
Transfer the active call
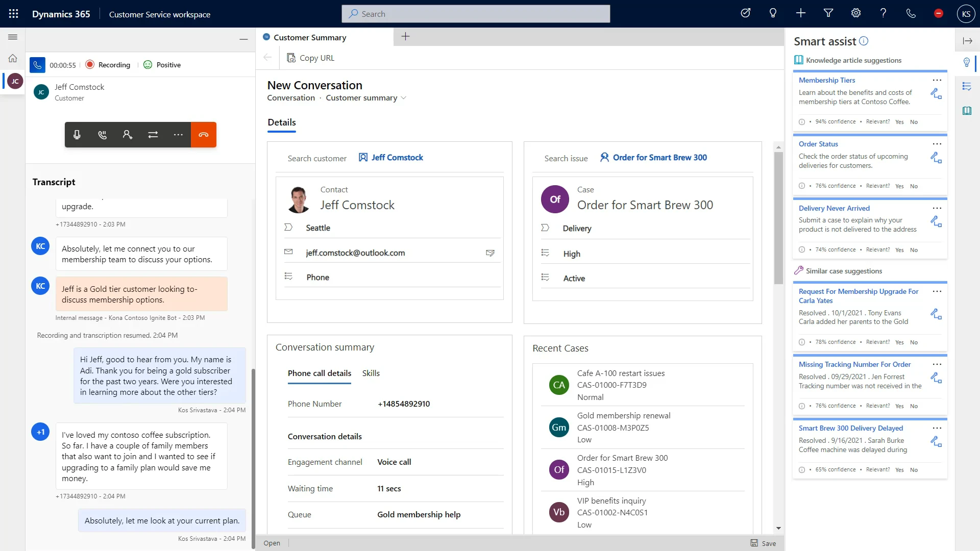click(x=153, y=135)
